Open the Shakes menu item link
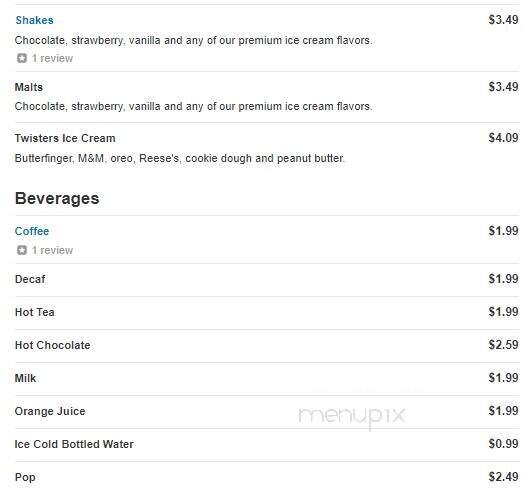Image resolution: width=531 pixels, height=498 pixels. 34,20
